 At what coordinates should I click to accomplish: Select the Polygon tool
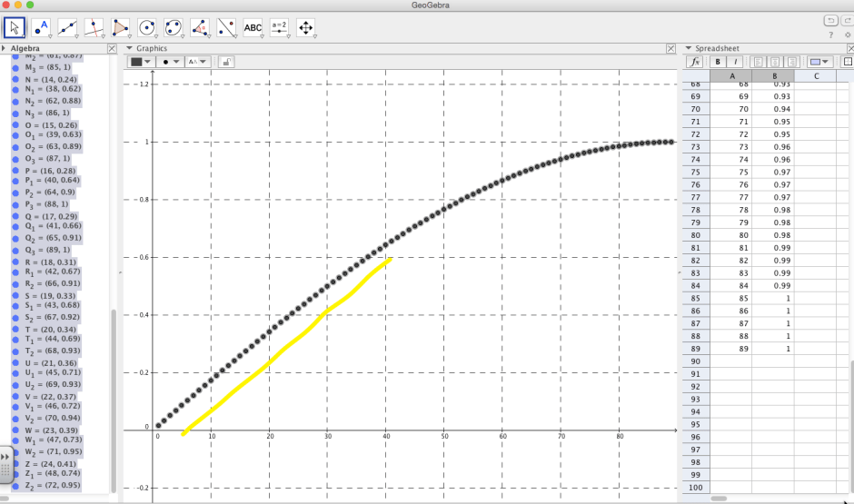(x=121, y=27)
